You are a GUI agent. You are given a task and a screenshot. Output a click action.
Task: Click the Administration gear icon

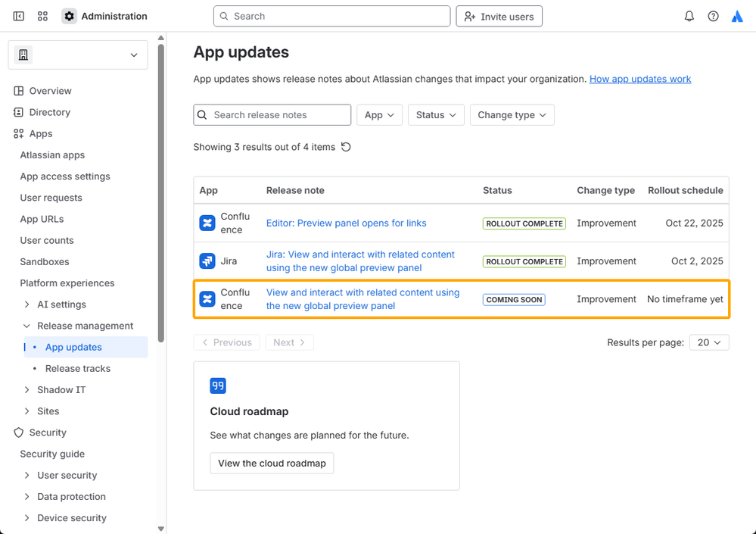[70, 16]
